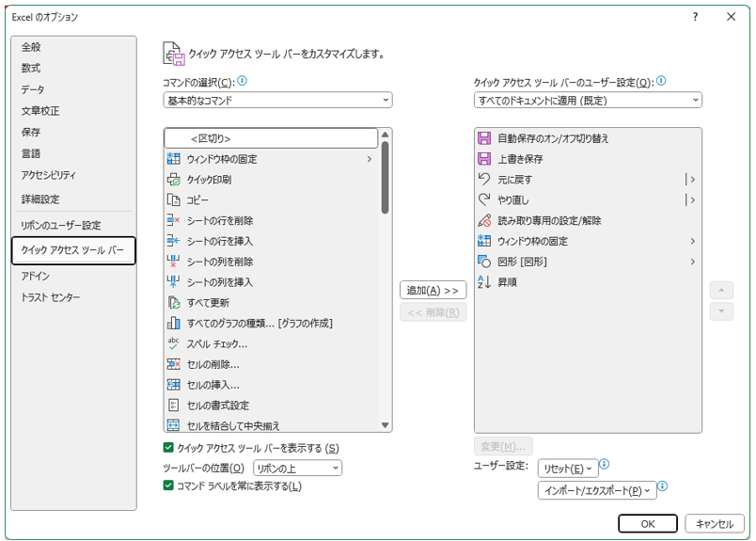Select the シートの列を挿入 icon
Viewport: 756px width, 541px height.
pos(174,282)
